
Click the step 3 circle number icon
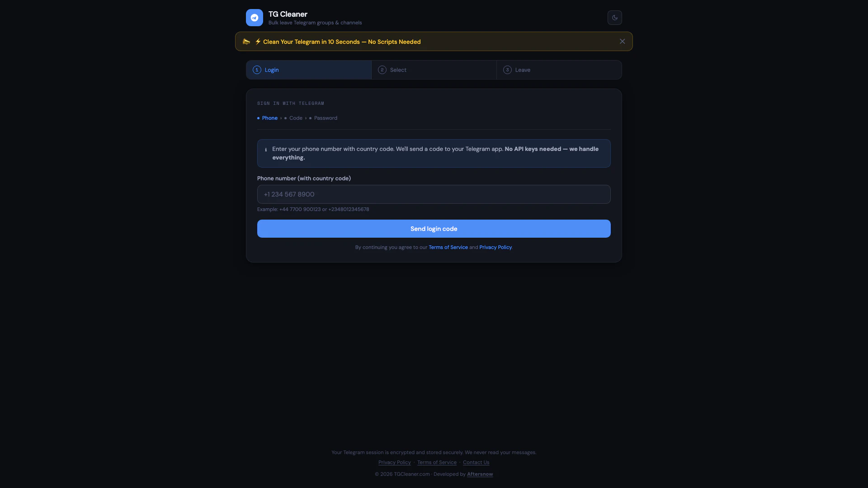coord(507,70)
